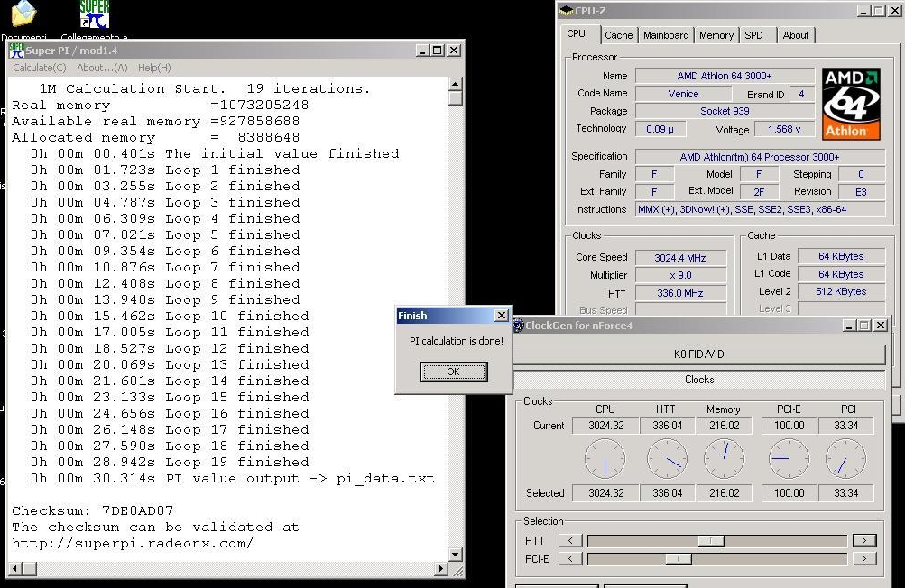Screen dimensions: 905x588
Task: Click the Memory clock dial in ClockGen
Action: click(x=724, y=459)
